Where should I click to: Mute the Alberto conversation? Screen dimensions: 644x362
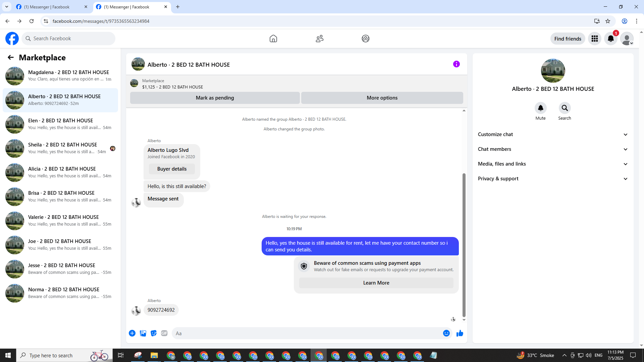tap(540, 108)
